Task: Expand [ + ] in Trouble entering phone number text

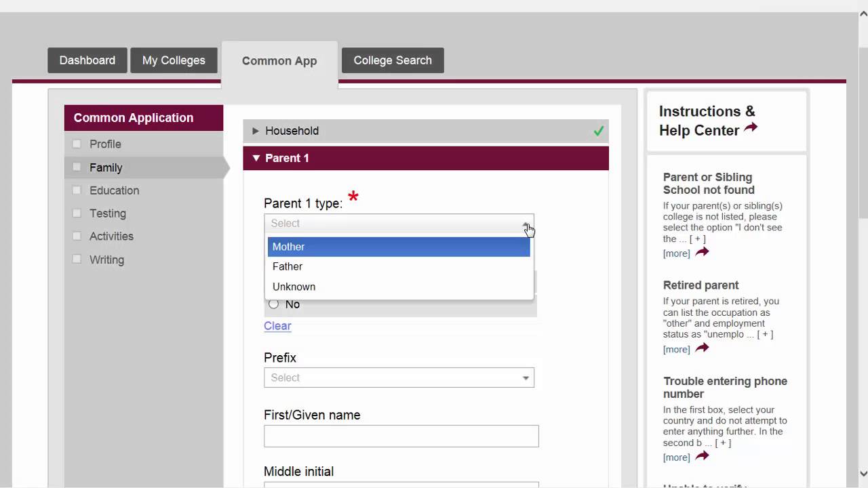Action: coord(723,443)
